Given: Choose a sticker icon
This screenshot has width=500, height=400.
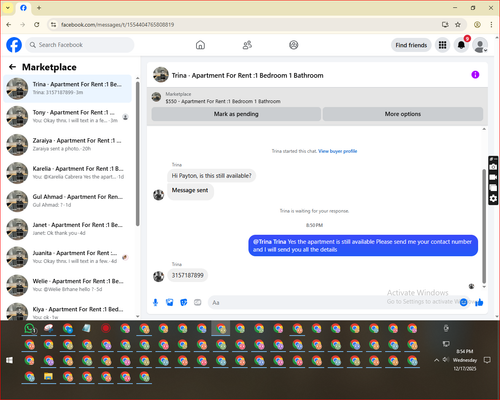Looking at the screenshot, I should click(x=183, y=302).
